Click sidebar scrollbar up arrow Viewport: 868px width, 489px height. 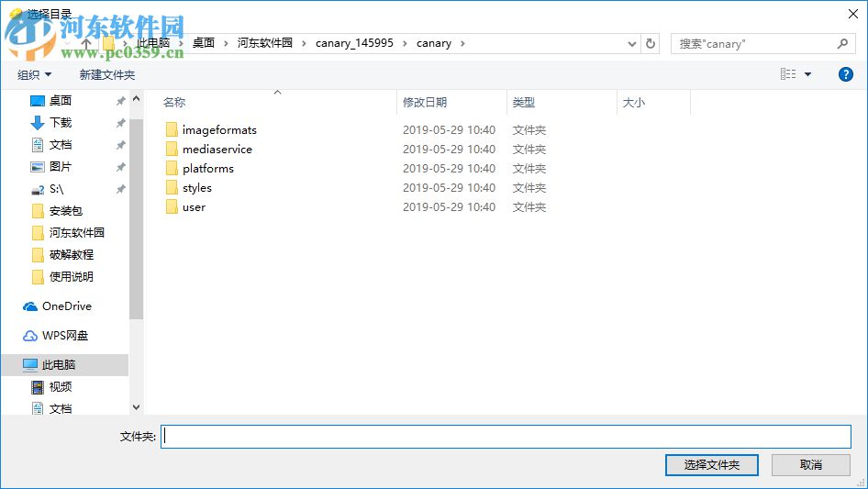click(x=136, y=98)
